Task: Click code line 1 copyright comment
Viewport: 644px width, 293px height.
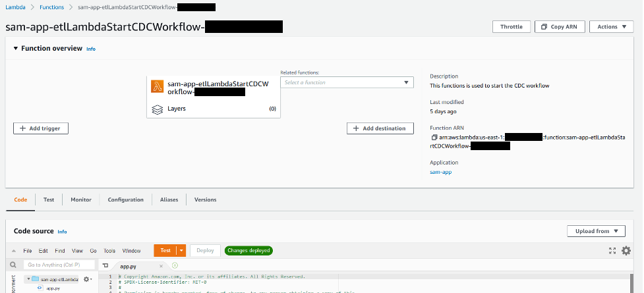Action: 212,277
